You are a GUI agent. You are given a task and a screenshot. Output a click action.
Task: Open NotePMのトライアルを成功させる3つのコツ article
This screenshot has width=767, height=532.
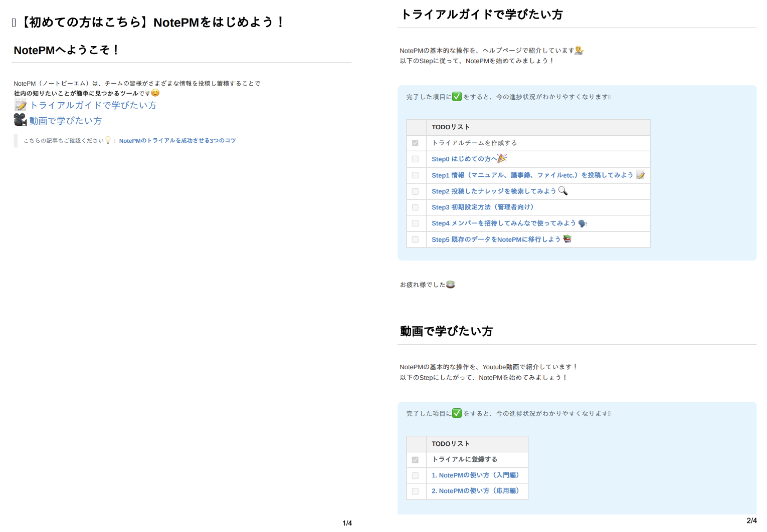coord(177,140)
